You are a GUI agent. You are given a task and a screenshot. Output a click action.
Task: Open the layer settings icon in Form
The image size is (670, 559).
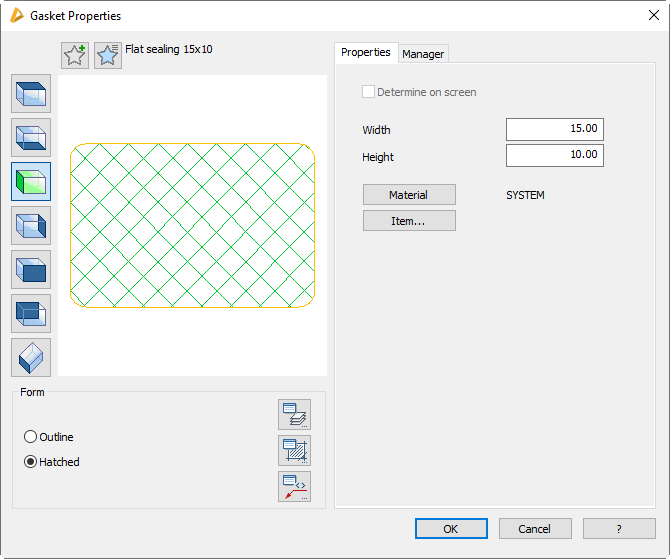tap(295, 414)
